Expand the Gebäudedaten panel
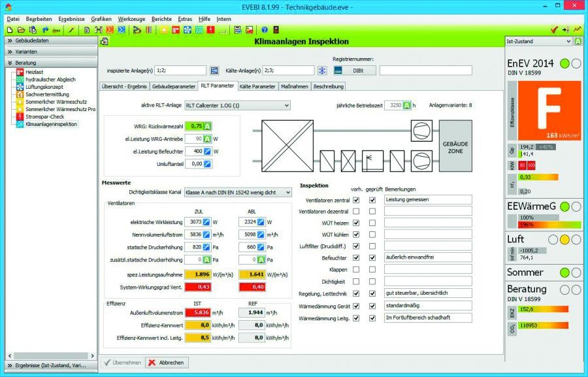 (x=51, y=41)
